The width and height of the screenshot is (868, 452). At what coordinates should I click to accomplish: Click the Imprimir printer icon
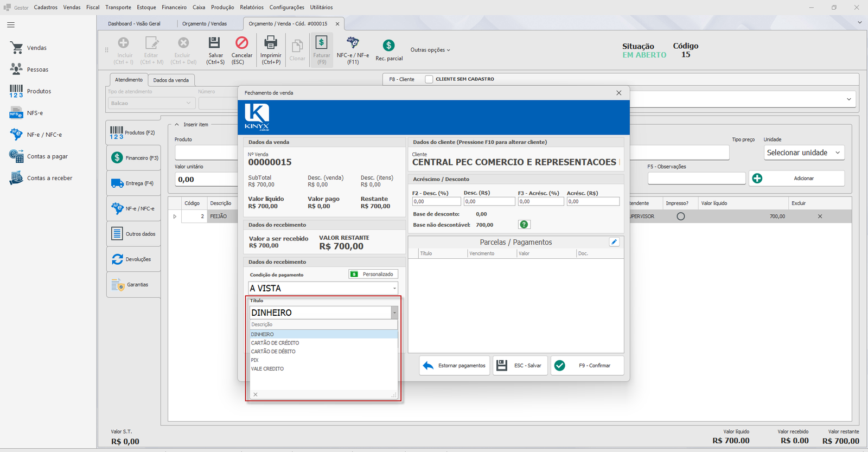(x=270, y=43)
